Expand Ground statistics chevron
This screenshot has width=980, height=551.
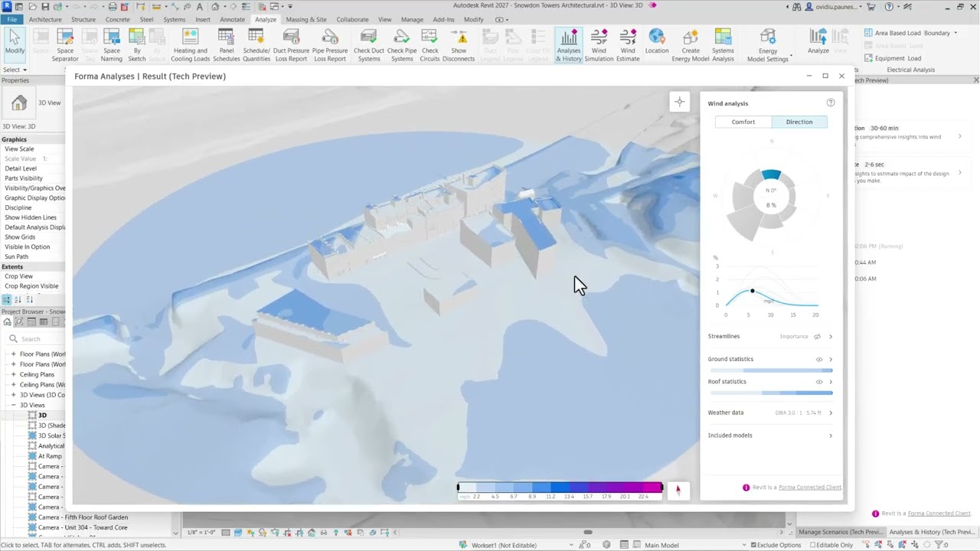831,359
